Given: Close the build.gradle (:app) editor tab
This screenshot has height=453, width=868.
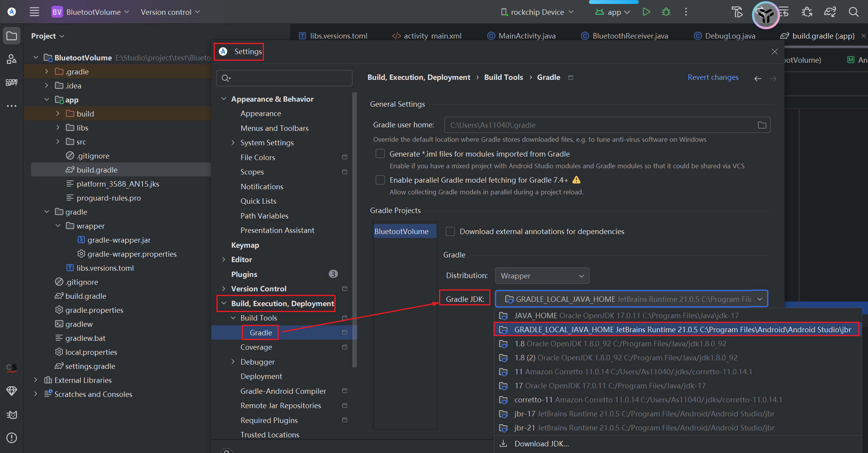Looking at the screenshot, I should tap(863, 36).
